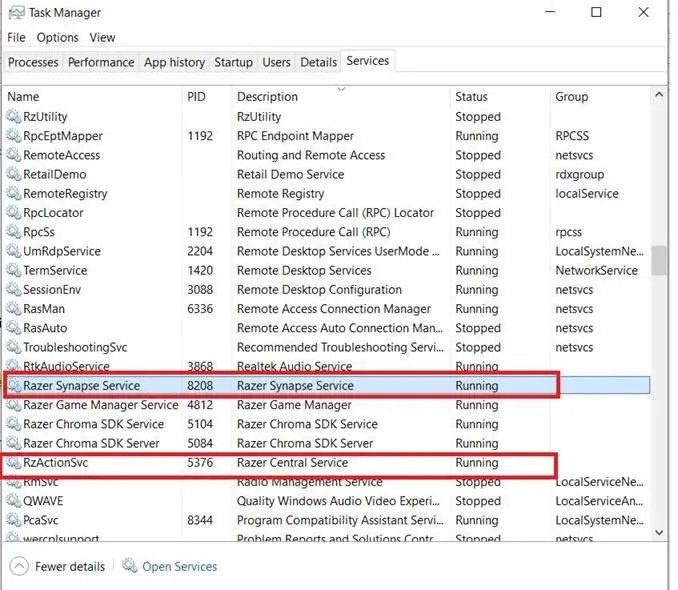678x590 pixels.
Task: Select the service icon for RemoteRegistry
Action: tap(14, 194)
